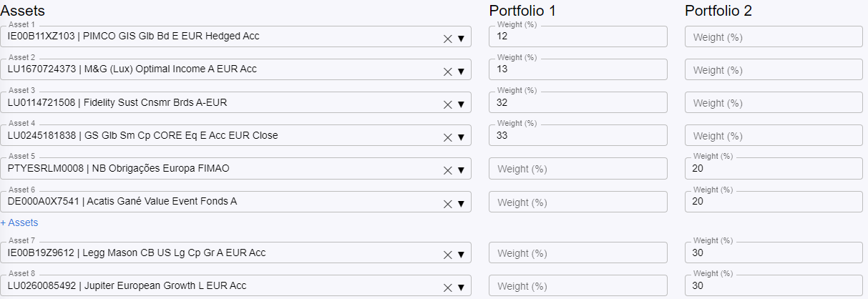The image size is (868, 299).
Task: Click Portfolio 1 weight field showing 33
Action: point(577,136)
